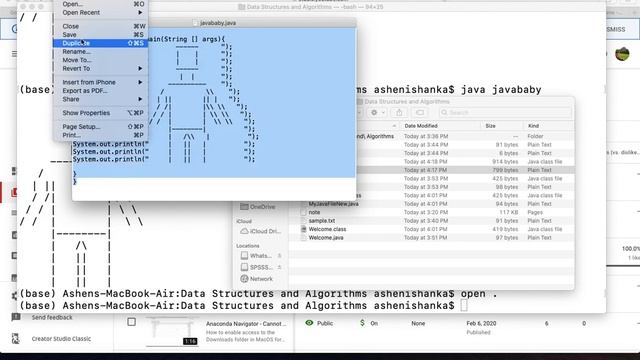
Task: Focus the Finder Search field
Action: [x=505, y=112]
